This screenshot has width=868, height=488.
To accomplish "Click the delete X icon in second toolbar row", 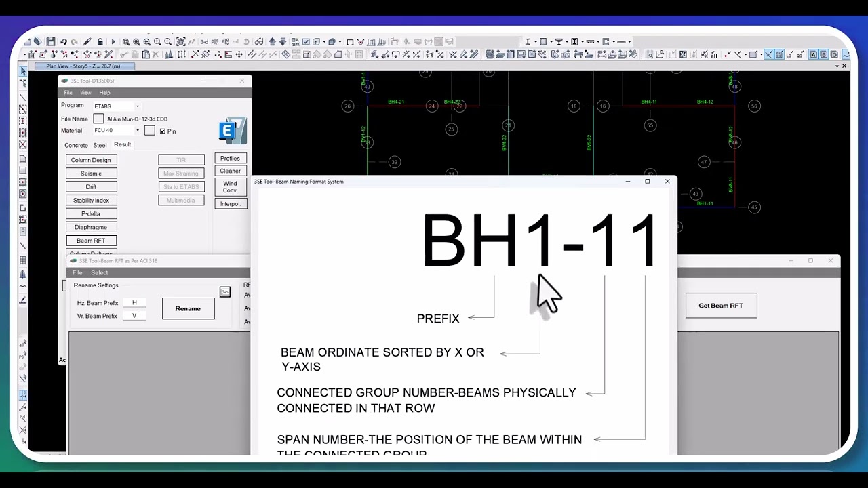I will [x=155, y=54].
